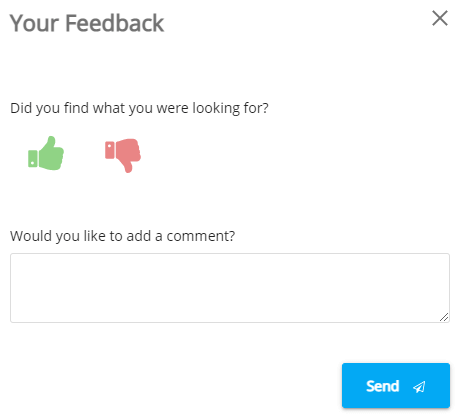456x417 pixels.
Task: Answer no using the red thumb
Action: click(123, 155)
